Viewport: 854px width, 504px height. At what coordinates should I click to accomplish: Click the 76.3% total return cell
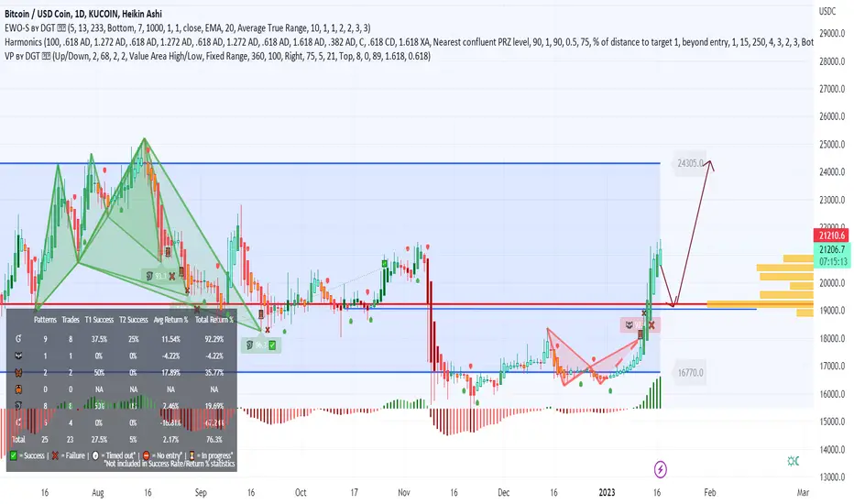click(x=214, y=439)
